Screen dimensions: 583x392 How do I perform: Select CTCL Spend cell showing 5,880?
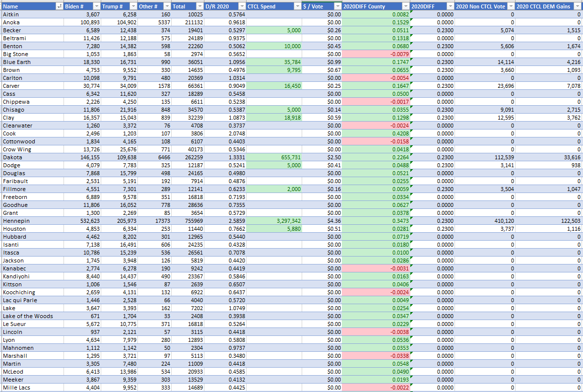(x=274, y=229)
